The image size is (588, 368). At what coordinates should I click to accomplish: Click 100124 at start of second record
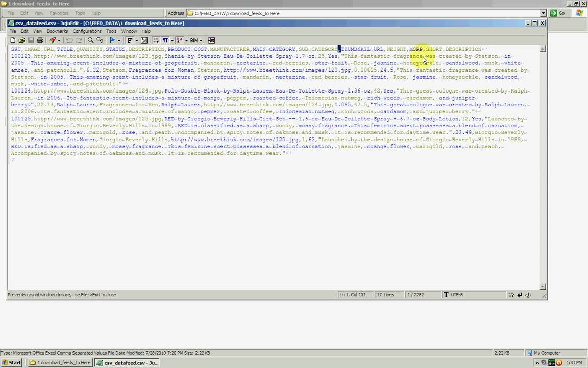[20, 91]
